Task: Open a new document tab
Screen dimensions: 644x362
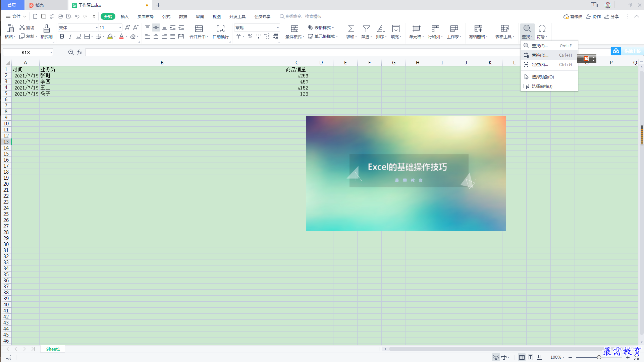Action: coord(158,5)
